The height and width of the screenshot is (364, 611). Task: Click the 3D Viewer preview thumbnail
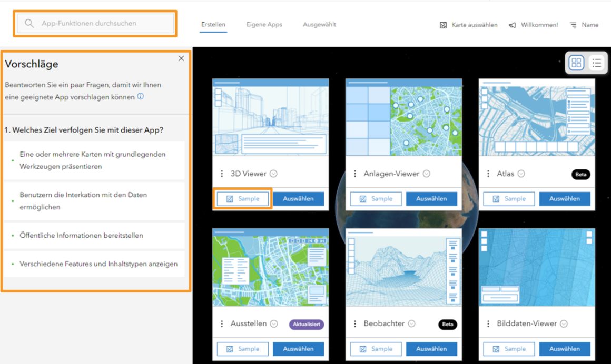coord(270,118)
